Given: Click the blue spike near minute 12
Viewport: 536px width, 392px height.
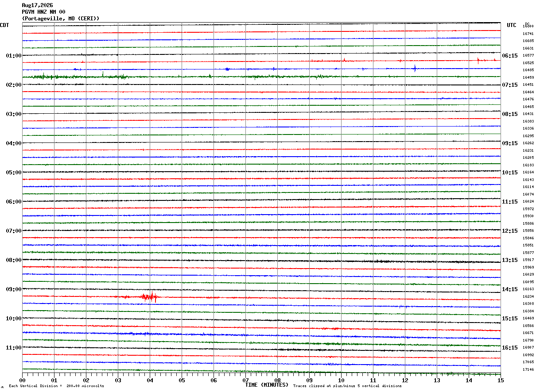Looking at the screenshot, I should point(415,68).
